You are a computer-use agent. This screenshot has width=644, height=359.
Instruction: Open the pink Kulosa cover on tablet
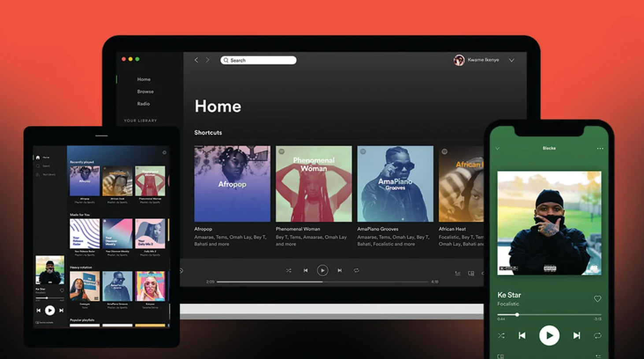[x=150, y=286]
